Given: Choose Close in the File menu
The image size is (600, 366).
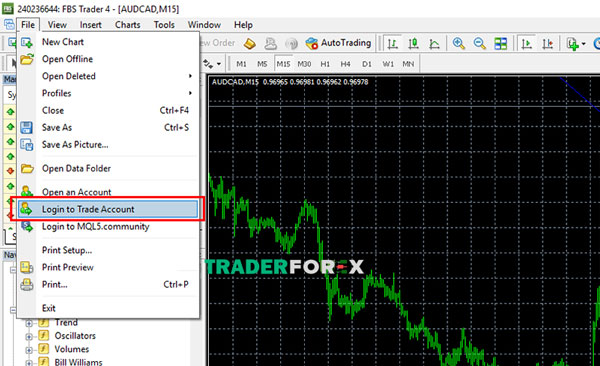Looking at the screenshot, I should pyautogui.click(x=108, y=110).
